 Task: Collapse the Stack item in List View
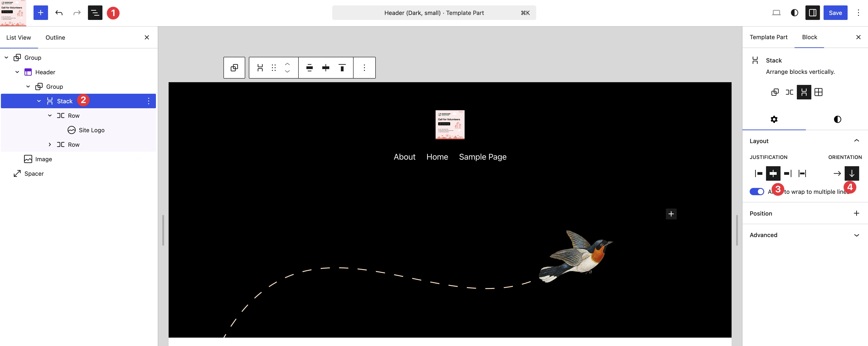pyautogui.click(x=39, y=101)
